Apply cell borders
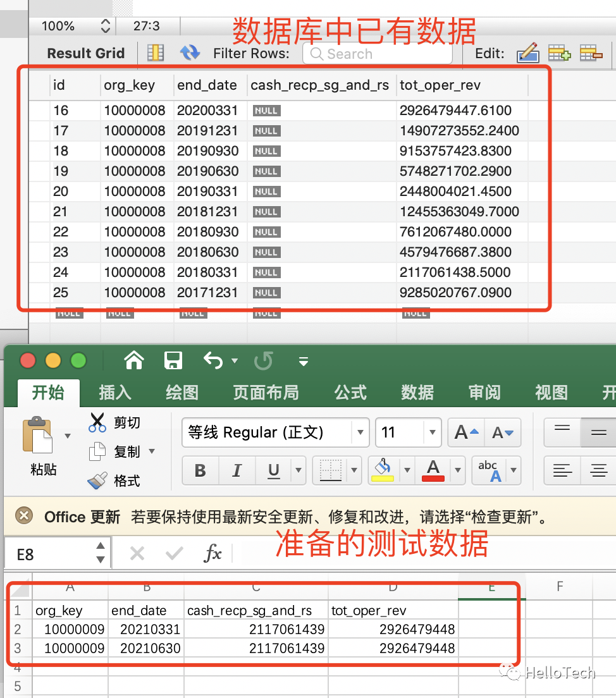The height and width of the screenshot is (698, 616). 331,470
